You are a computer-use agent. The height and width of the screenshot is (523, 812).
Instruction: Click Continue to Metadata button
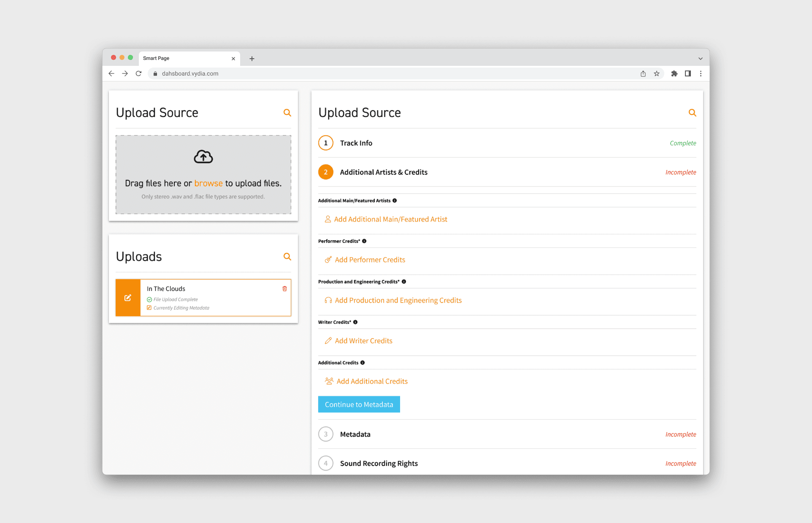[359, 404]
